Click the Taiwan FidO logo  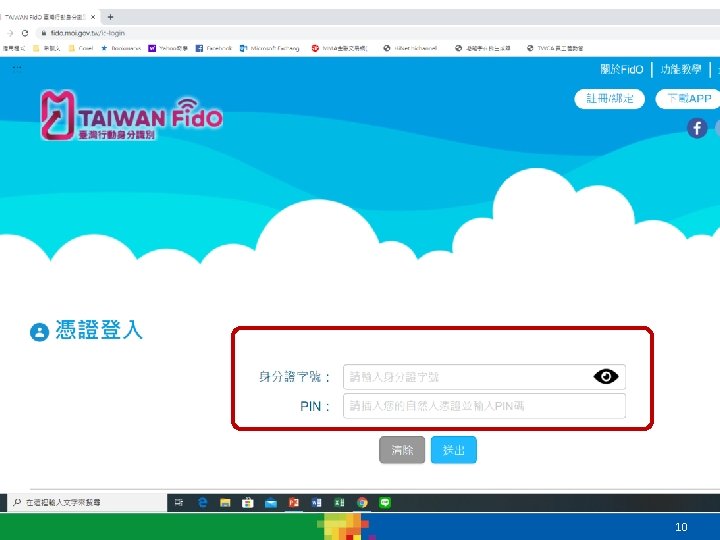pyautogui.click(x=131, y=116)
